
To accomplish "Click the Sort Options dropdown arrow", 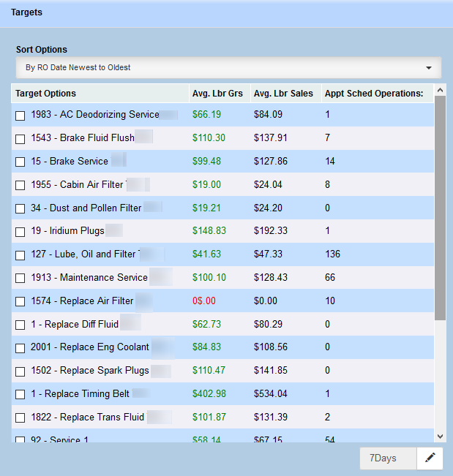I will 429,68.
